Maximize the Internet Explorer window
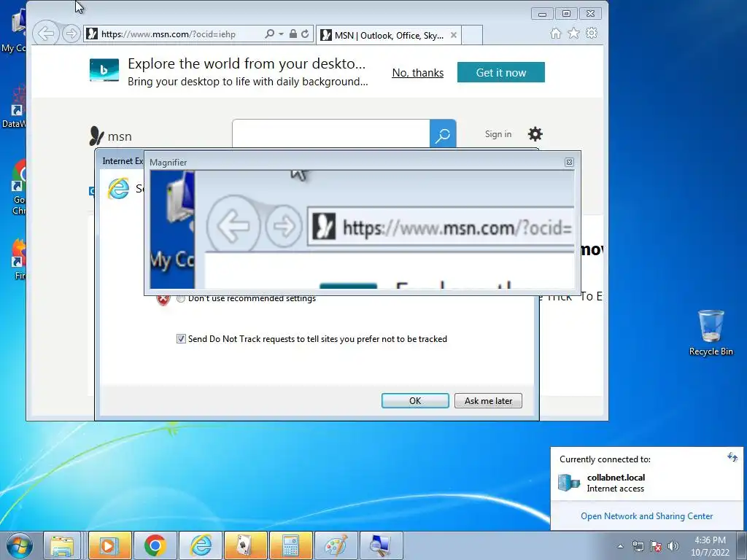The image size is (747, 560). point(566,14)
